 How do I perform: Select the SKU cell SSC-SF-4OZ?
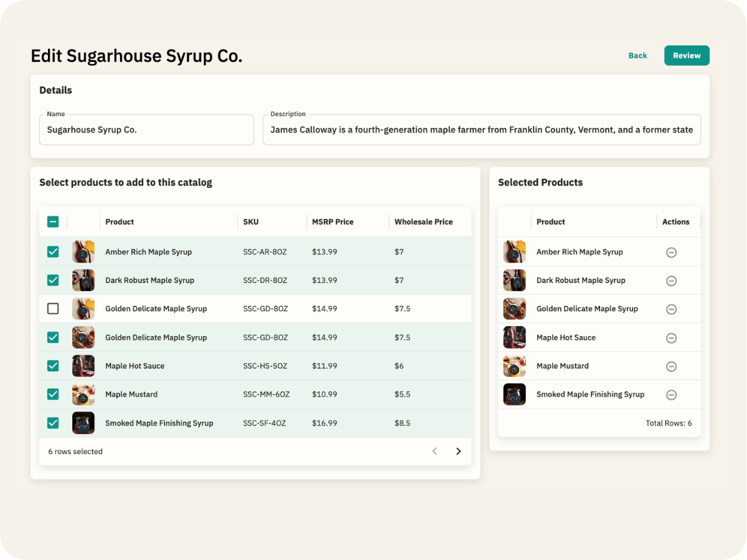coord(265,423)
